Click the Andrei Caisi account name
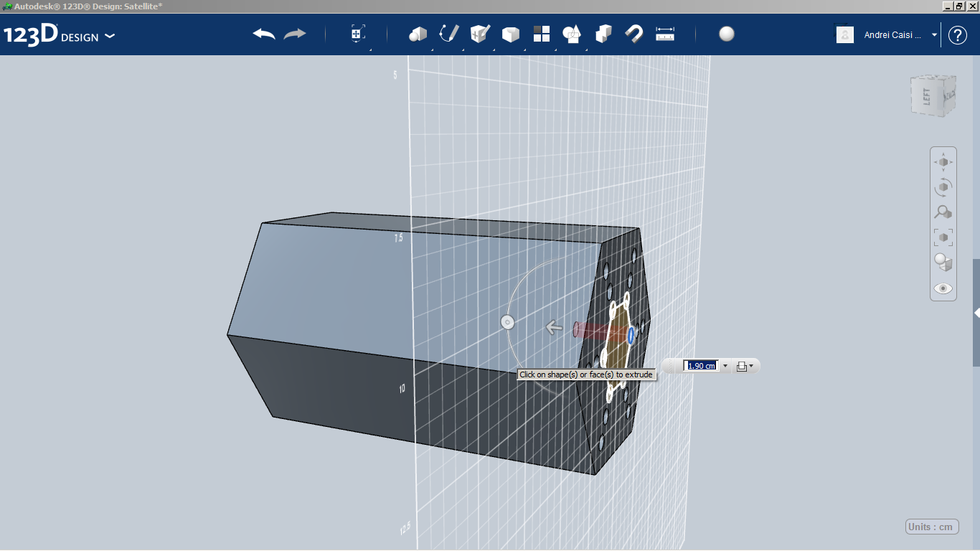 coord(892,34)
